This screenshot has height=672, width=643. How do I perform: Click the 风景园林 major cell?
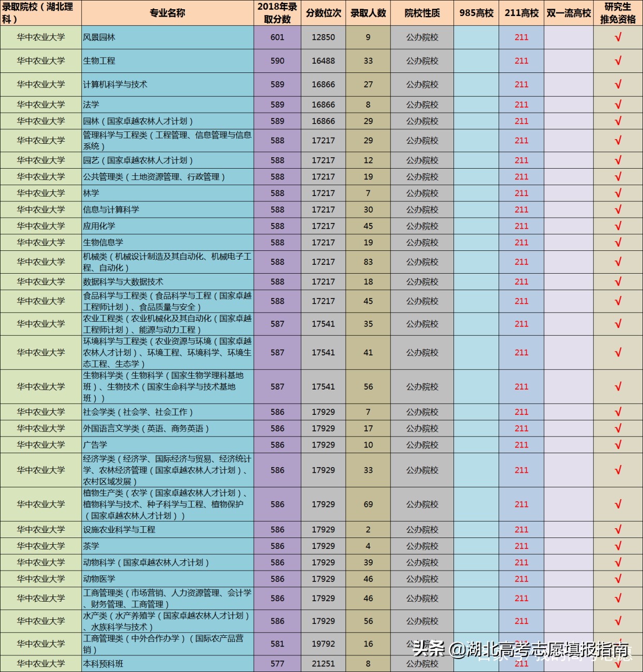tap(167, 37)
